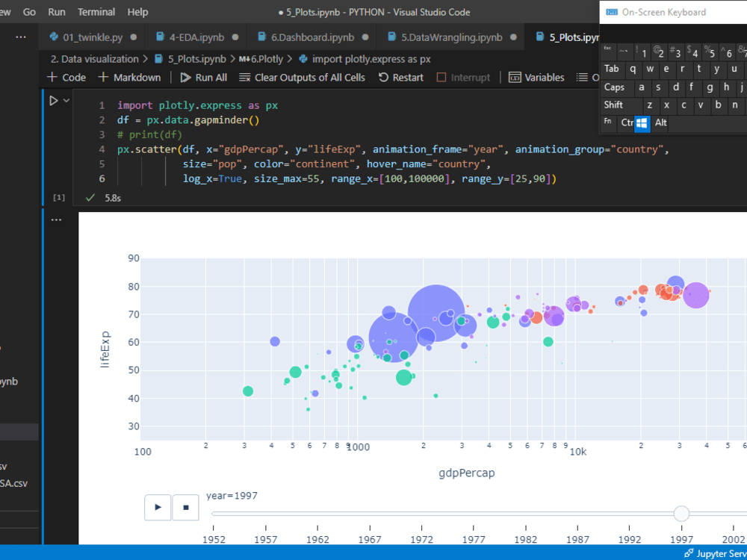Expand the run-cell dropdown chevron
Viewport: 747px width, 560px height.
click(x=64, y=99)
